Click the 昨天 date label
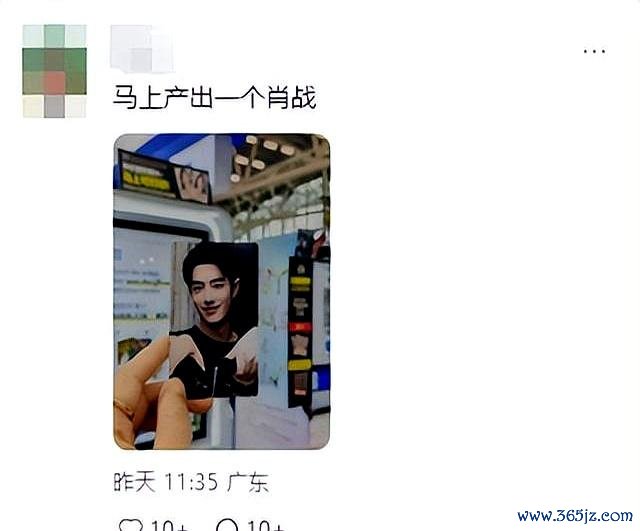The width and height of the screenshot is (640, 531). pos(134,482)
